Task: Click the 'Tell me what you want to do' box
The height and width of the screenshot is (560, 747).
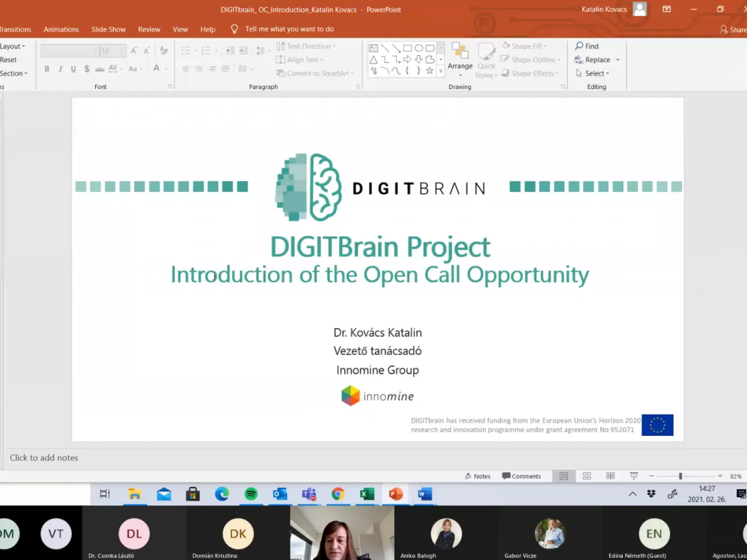Action: coord(289,29)
